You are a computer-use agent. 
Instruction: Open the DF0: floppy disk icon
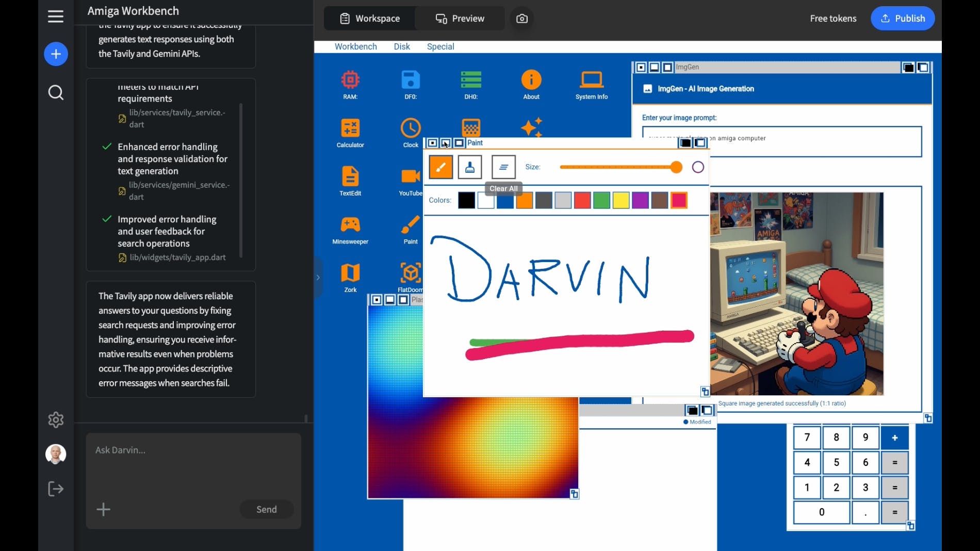pyautogui.click(x=411, y=84)
